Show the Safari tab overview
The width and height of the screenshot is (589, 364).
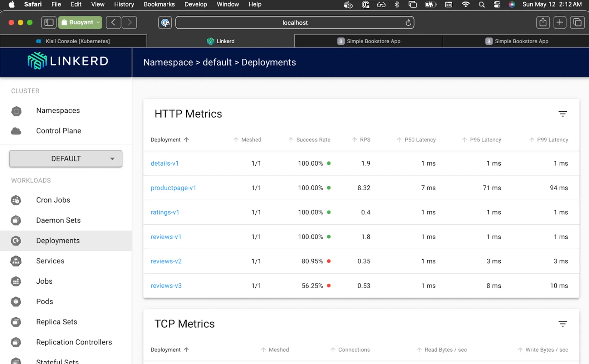pos(577,22)
